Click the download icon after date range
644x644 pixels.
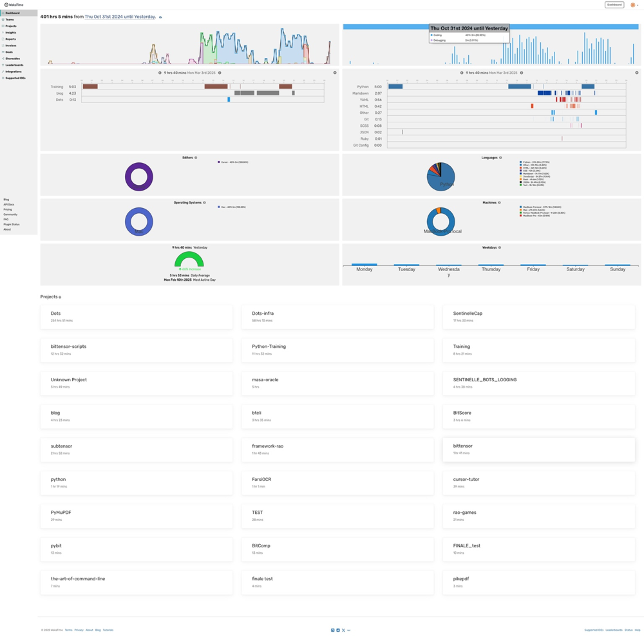pos(160,17)
